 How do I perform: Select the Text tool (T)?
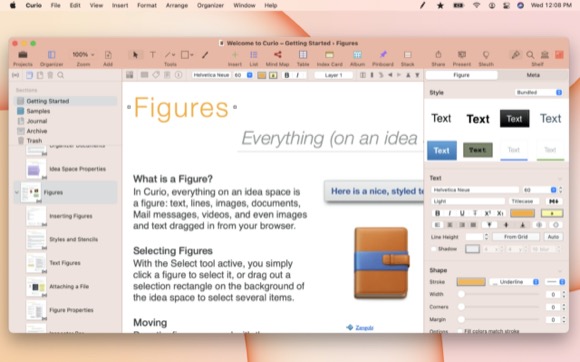click(x=152, y=55)
